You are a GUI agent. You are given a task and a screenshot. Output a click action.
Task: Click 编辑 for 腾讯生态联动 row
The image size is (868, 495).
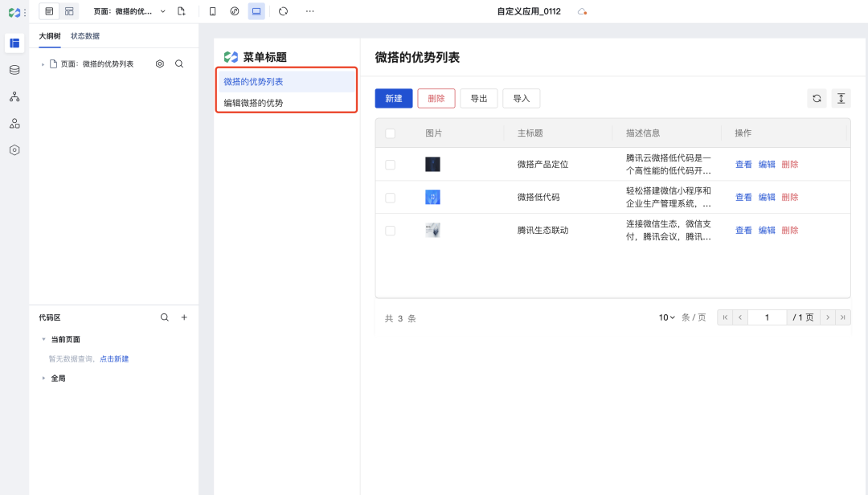click(767, 231)
